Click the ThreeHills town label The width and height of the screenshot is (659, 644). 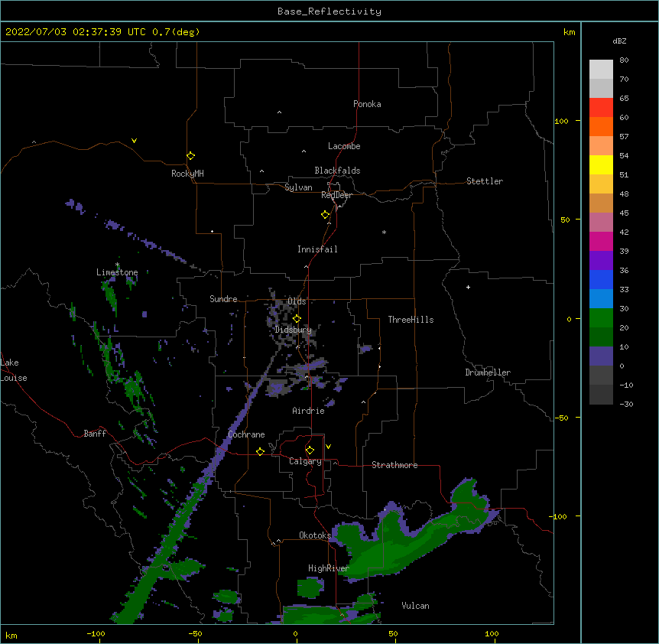(x=411, y=320)
